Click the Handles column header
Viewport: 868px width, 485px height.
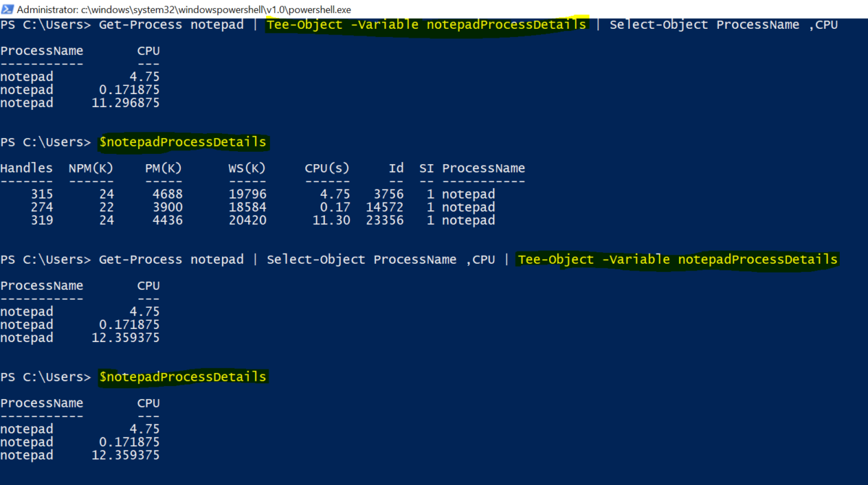[x=26, y=168]
